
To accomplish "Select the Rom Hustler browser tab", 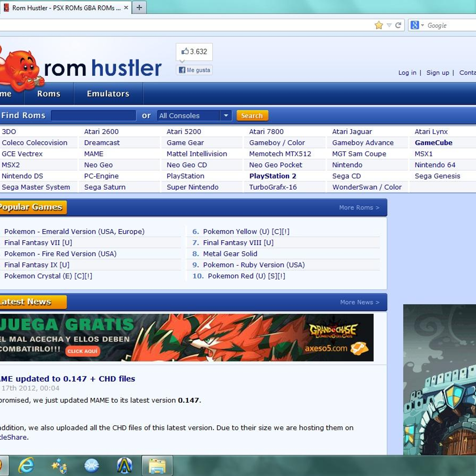I will click(65, 8).
